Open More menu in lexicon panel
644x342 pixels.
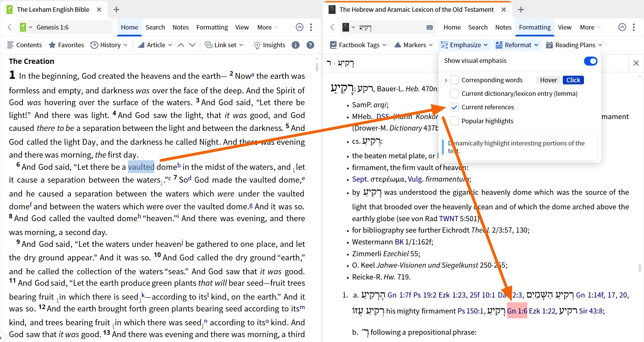click(x=590, y=27)
